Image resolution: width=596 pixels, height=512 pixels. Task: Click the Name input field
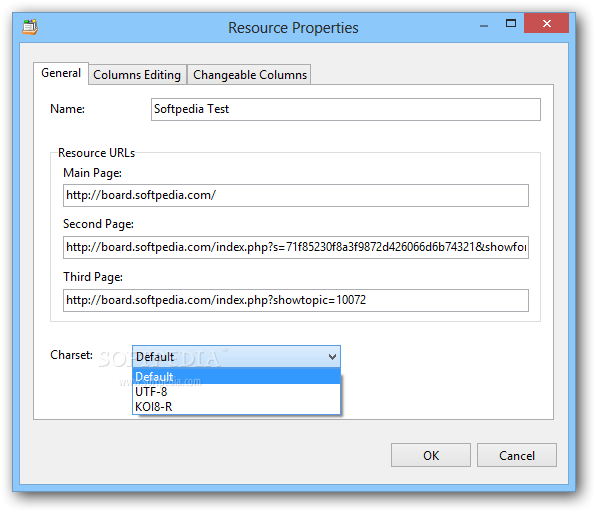click(346, 109)
